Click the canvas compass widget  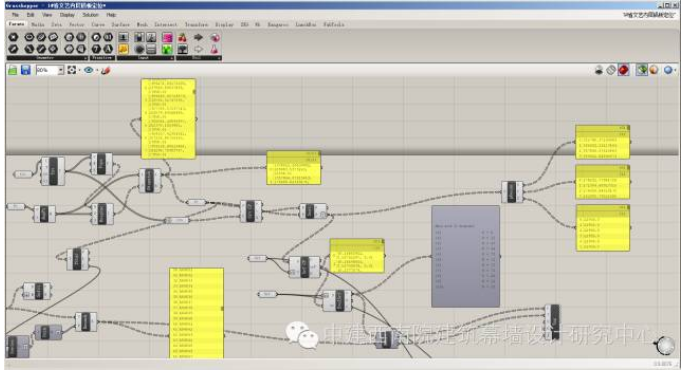click(x=666, y=345)
